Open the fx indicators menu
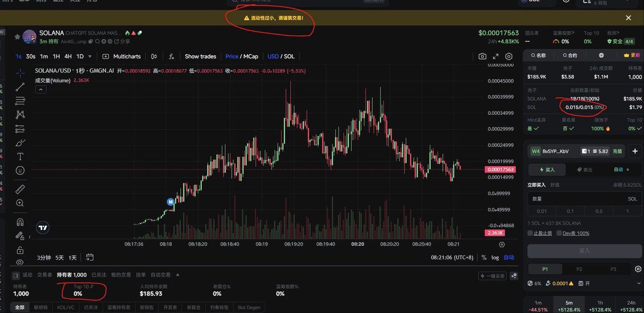The image size is (644, 313). (171, 56)
